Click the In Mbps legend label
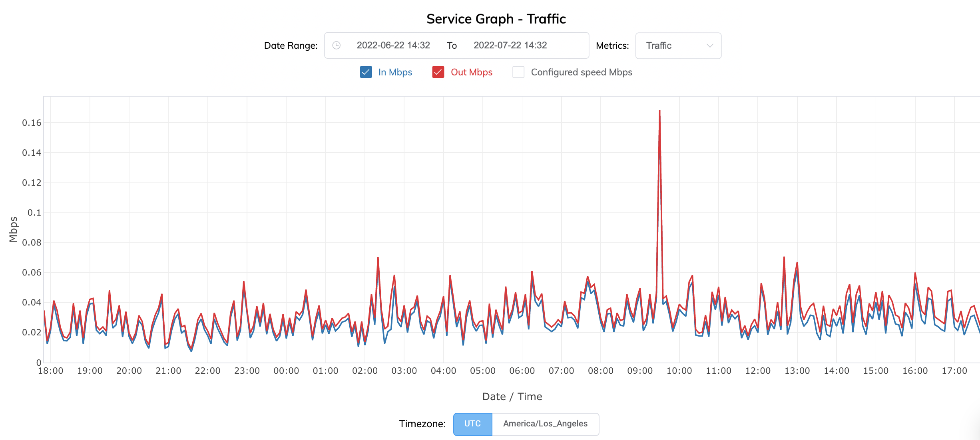Viewport: 980px width, 440px height. pos(395,72)
